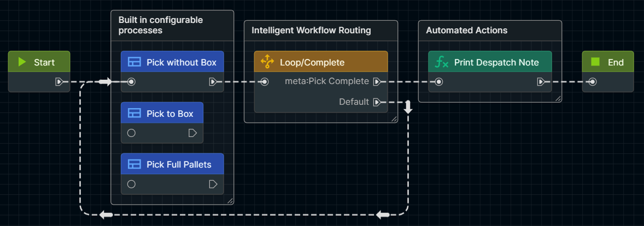Click the Loop/Complete routing arrows icon
The image size is (644, 226).
tap(267, 62)
